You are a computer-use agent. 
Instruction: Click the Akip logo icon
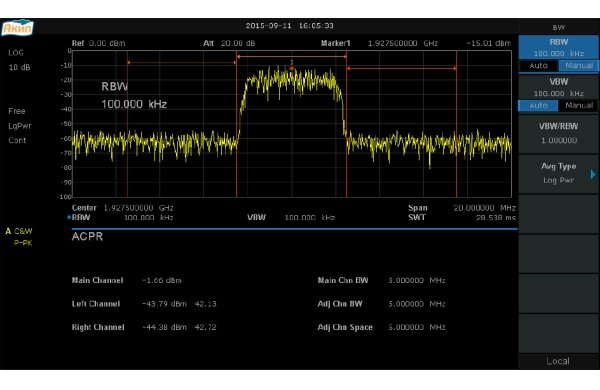pos(18,27)
